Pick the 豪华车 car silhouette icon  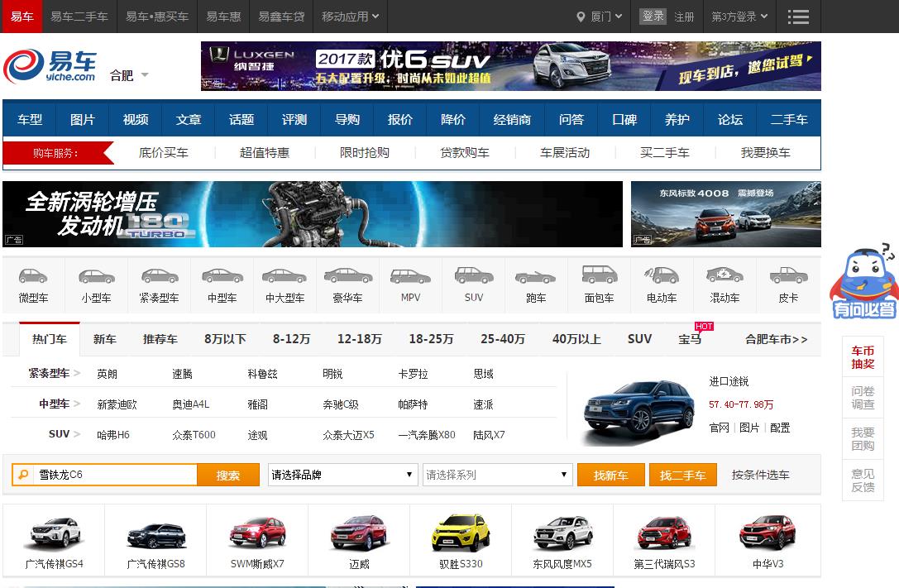click(x=348, y=276)
